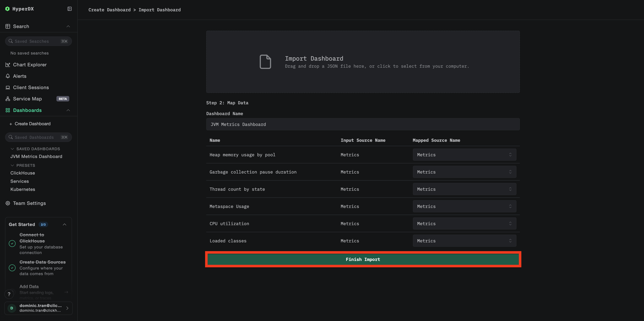
Task: Open Team Settings gear item
Action: click(x=29, y=203)
